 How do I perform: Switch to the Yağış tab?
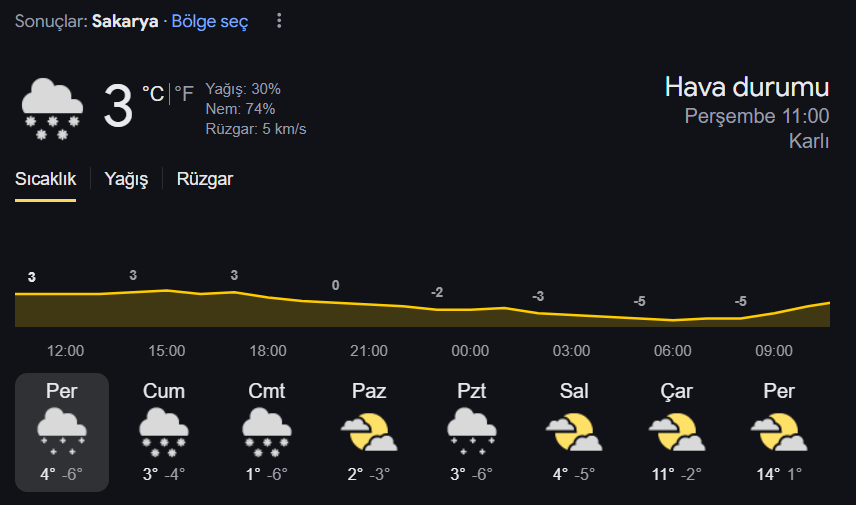[x=126, y=179]
